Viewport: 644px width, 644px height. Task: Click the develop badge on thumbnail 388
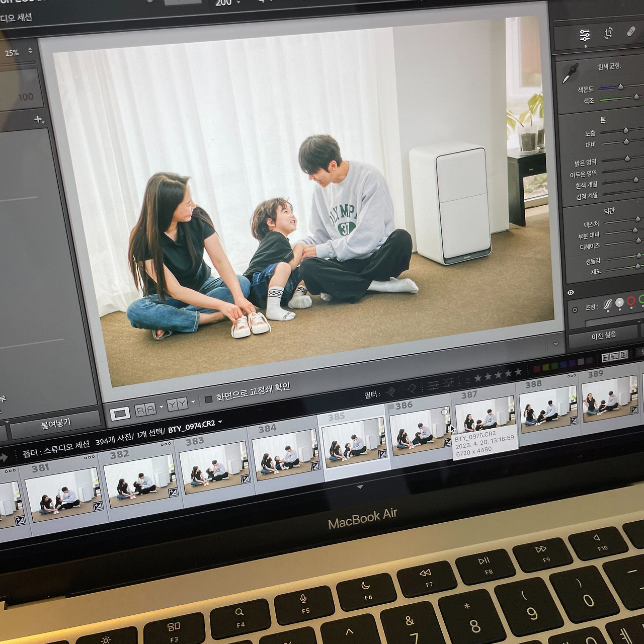[574, 421]
